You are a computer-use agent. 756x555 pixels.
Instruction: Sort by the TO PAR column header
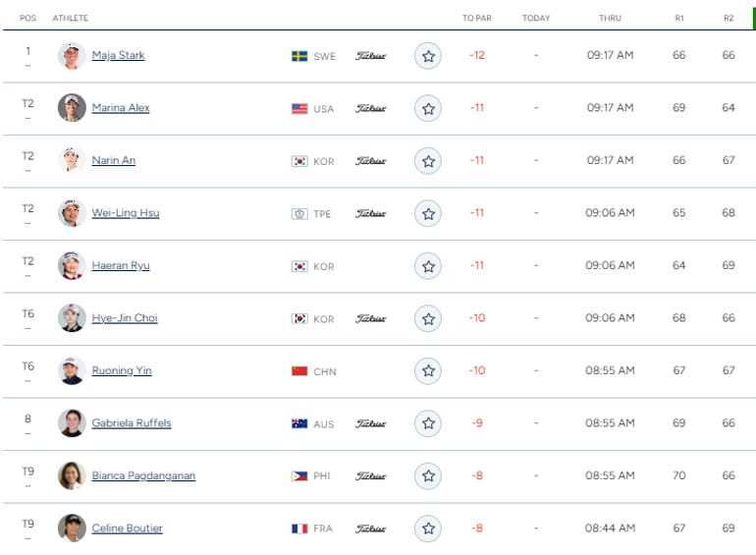(477, 18)
